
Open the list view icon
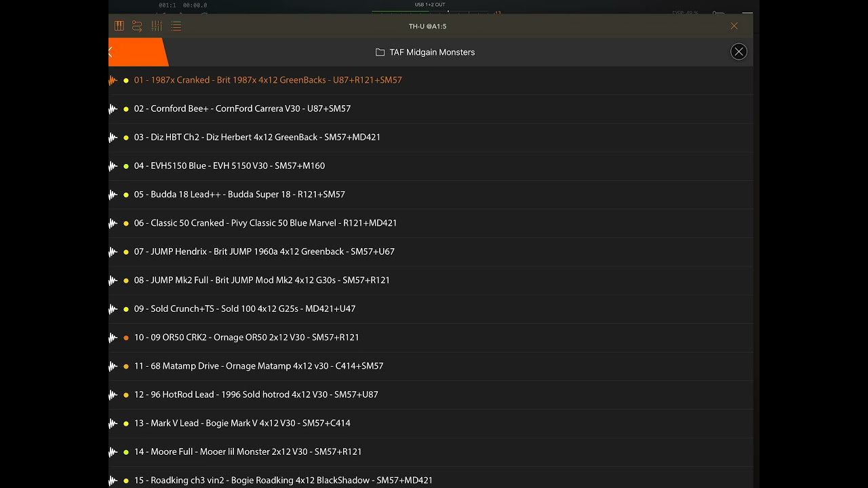coord(176,26)
